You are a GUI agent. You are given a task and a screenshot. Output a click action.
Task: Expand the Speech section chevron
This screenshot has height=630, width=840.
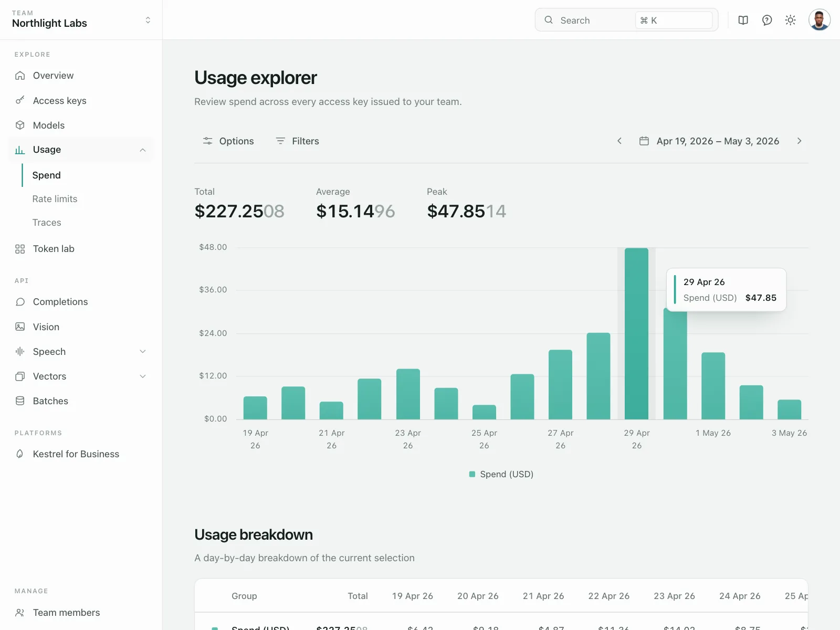pyautogui.click(x=143, y=351)
